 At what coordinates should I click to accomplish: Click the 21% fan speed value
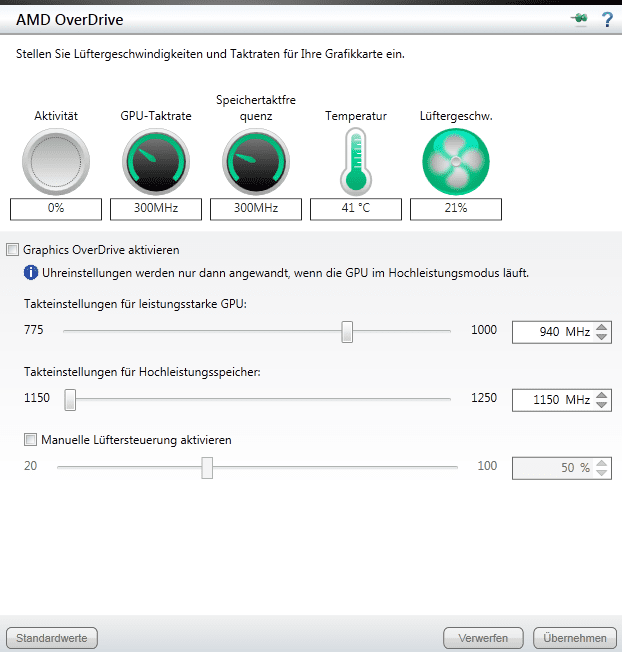point(456,209)
